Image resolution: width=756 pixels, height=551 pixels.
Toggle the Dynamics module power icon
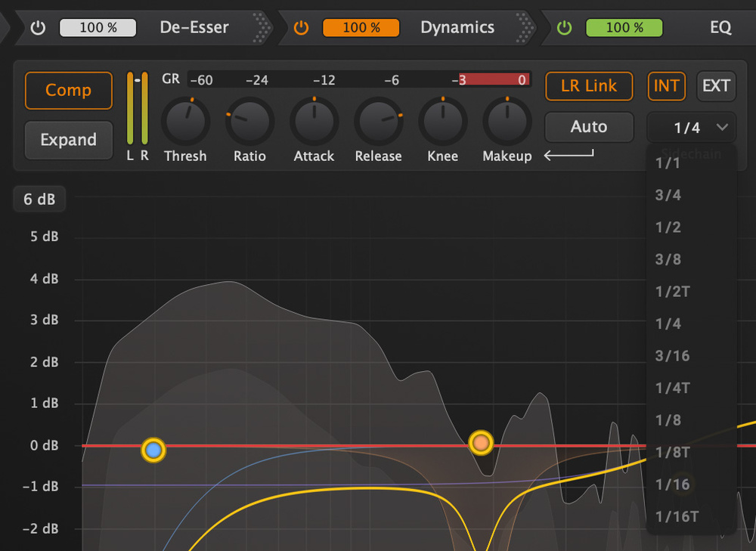[302, 27]
